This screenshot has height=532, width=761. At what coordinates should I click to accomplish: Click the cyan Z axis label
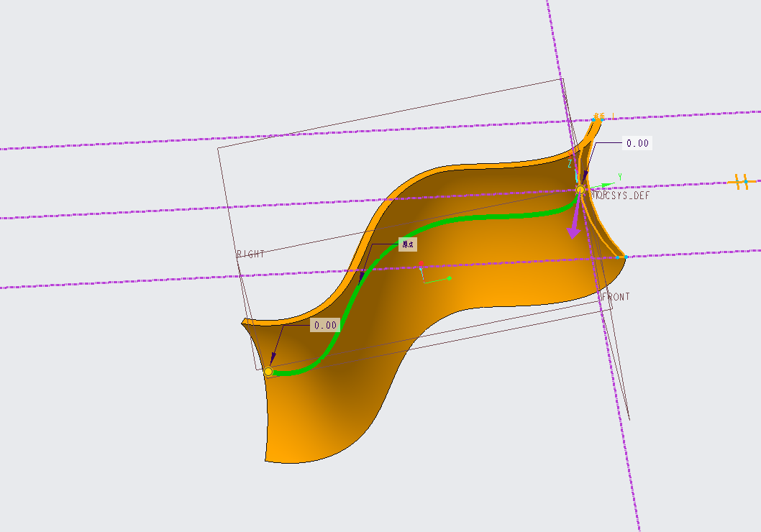[570, 164]
